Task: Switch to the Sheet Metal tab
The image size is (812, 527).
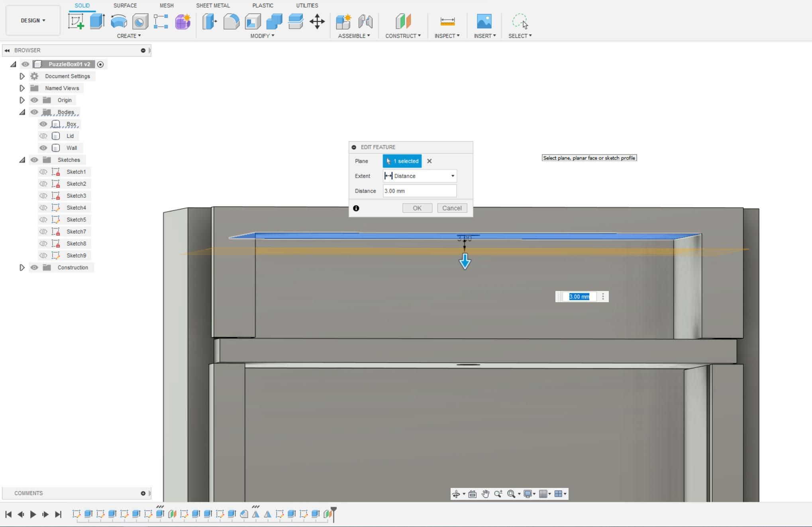Action: [x=213, y=6]
